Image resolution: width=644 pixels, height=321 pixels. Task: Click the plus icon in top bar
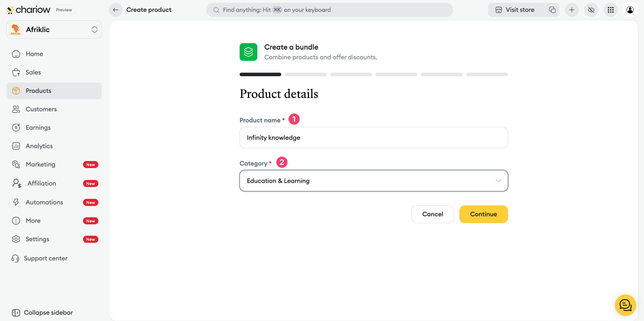pos(572,10)
